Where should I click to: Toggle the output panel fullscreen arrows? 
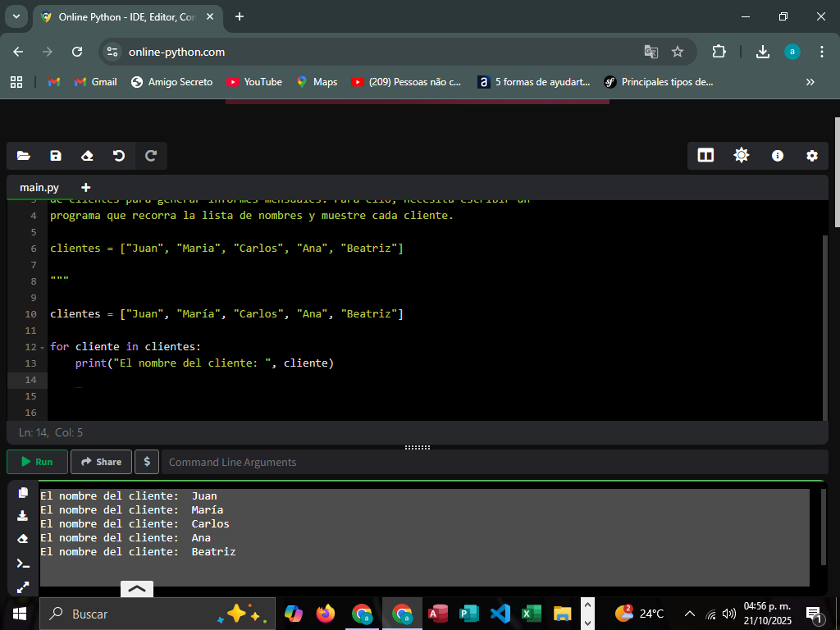click(x=23, y=587)
